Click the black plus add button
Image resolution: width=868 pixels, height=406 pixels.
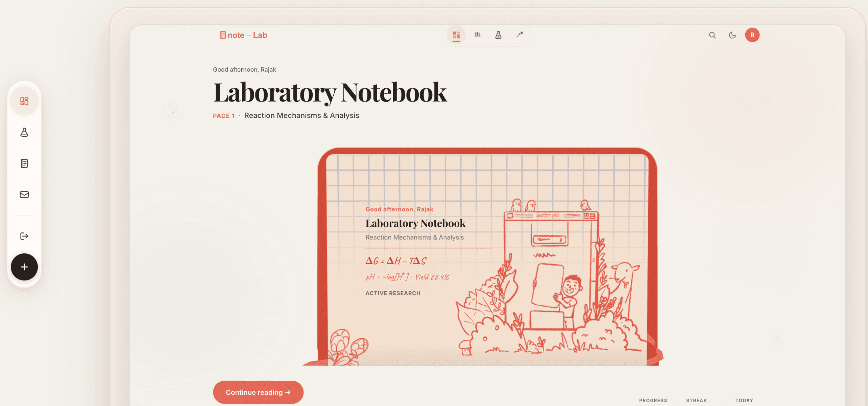(24, 267)
